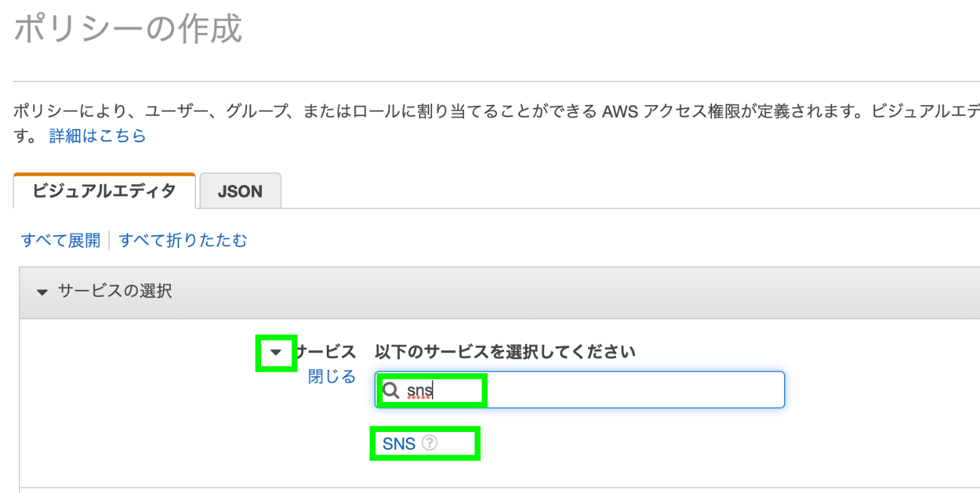Click the ポリシーの作成 page heading
The image size is (980, 493).
click(128, 29)
